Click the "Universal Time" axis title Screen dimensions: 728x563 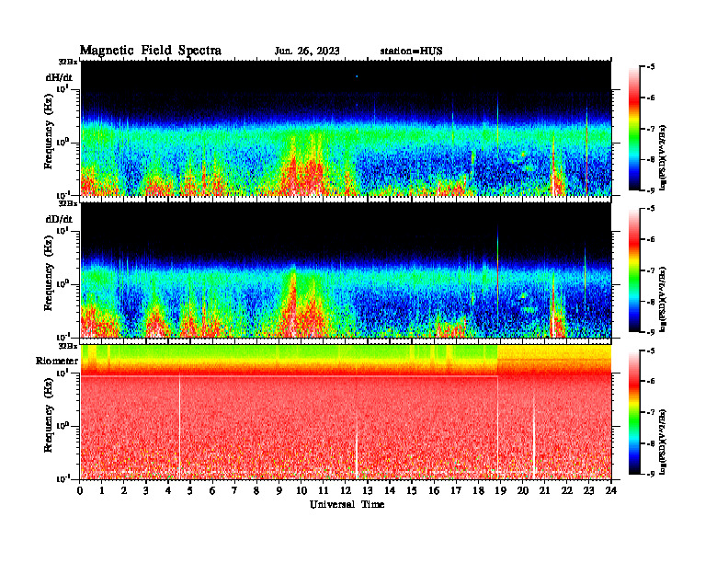(x=347, y=504)
